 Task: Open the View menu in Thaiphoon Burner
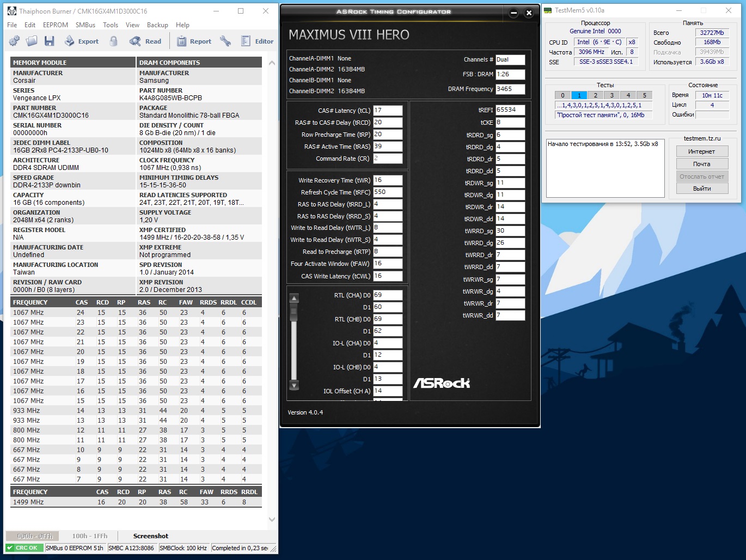click(x=132, y=25)
